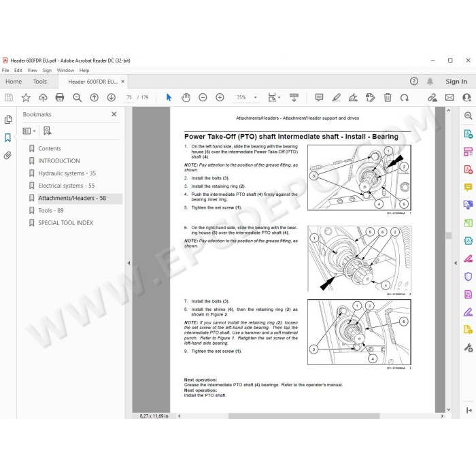Open the find text magnifier tool

coord(77,97)
